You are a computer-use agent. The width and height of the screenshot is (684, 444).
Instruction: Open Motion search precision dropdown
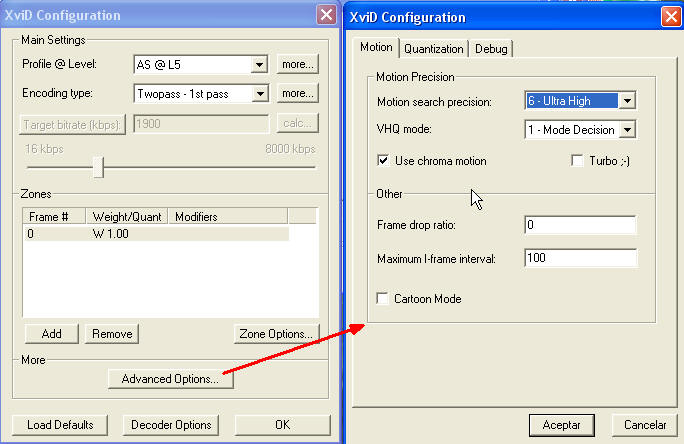click(627, 101)
